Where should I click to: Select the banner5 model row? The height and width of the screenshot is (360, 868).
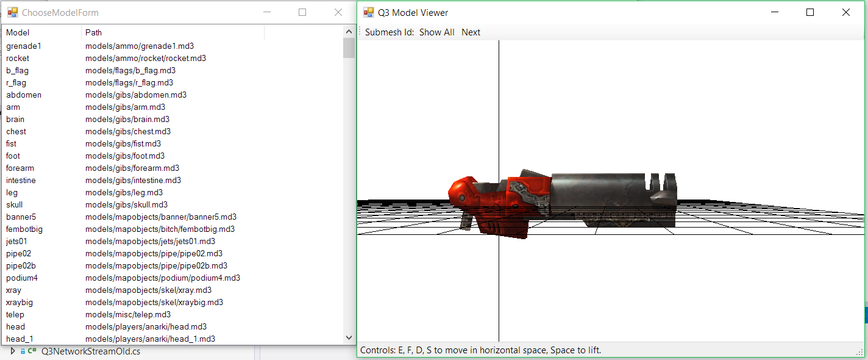click(173, 217)
